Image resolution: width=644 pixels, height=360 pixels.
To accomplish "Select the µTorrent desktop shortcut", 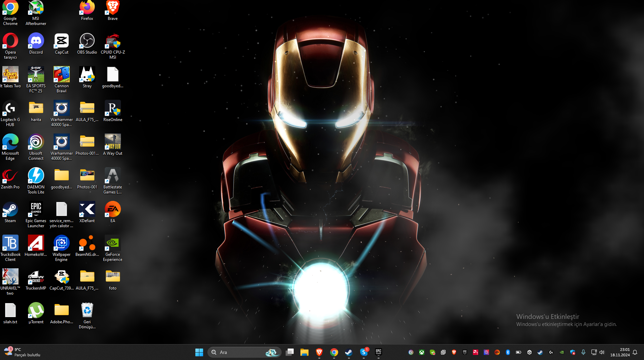I will [36, 313].
